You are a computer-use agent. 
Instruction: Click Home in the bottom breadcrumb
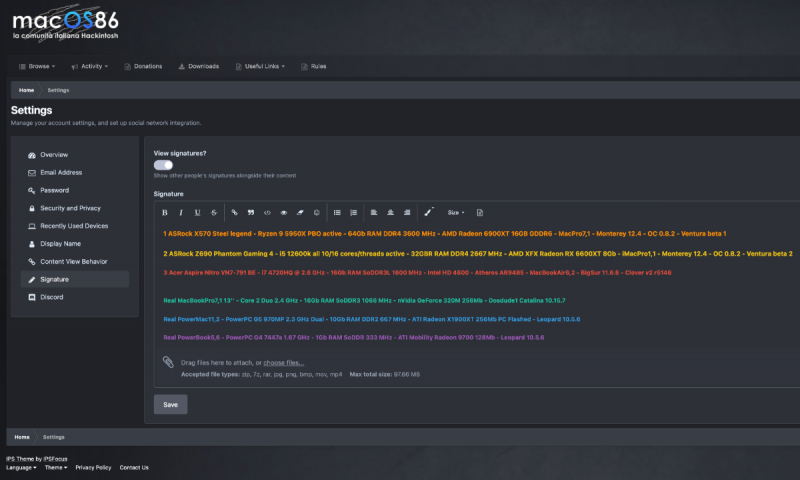pyautogui.click(x=22, y=437)
